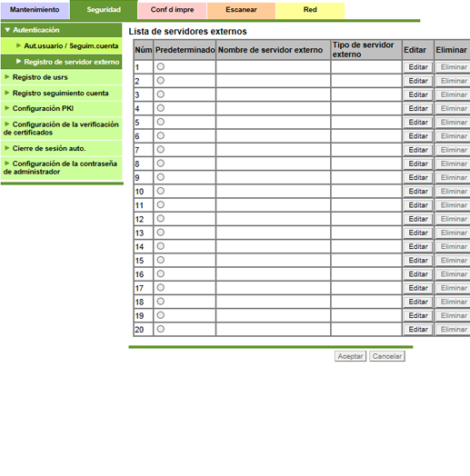Click Editar button for server 20

coord(418,330)
